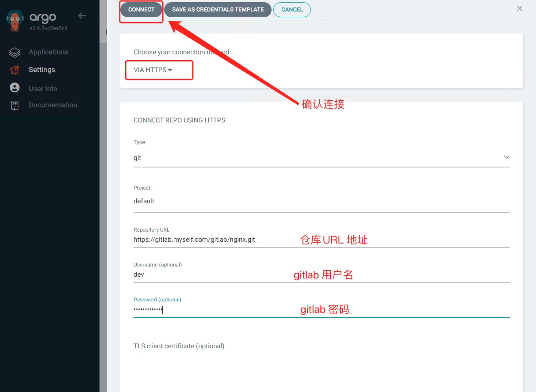Open the VIA HTTPS connection method dropdown
The height and width of the screenshot is (392, 536).
(x=153, y=70)
